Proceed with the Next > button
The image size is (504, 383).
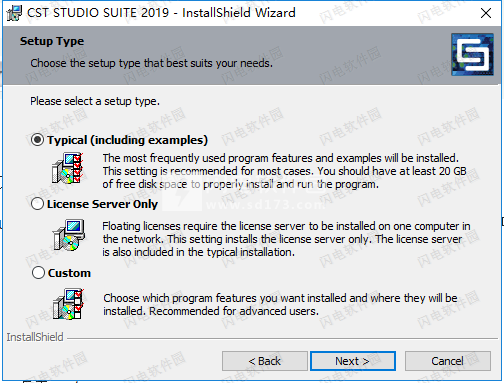pos(353,361)
